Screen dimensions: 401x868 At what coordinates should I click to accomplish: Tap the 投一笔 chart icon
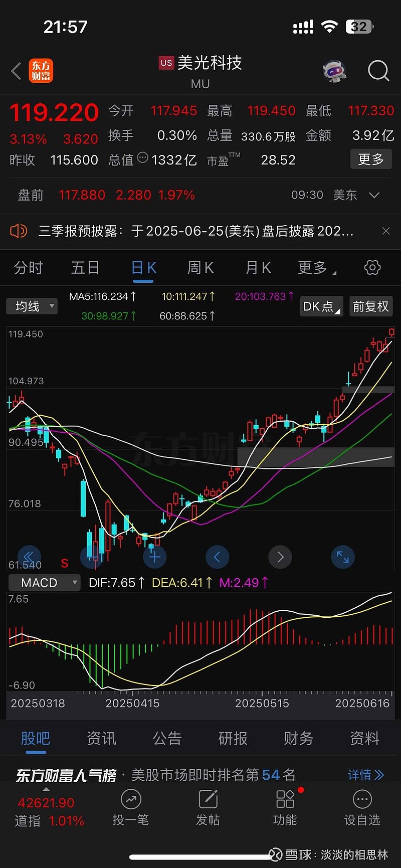point(131,799)
